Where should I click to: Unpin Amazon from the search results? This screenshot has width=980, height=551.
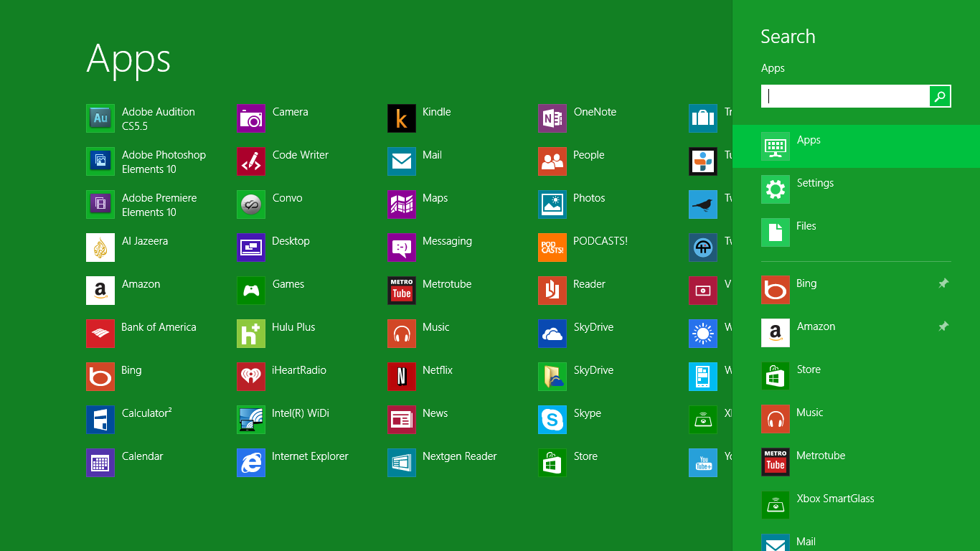coord(944,326)
